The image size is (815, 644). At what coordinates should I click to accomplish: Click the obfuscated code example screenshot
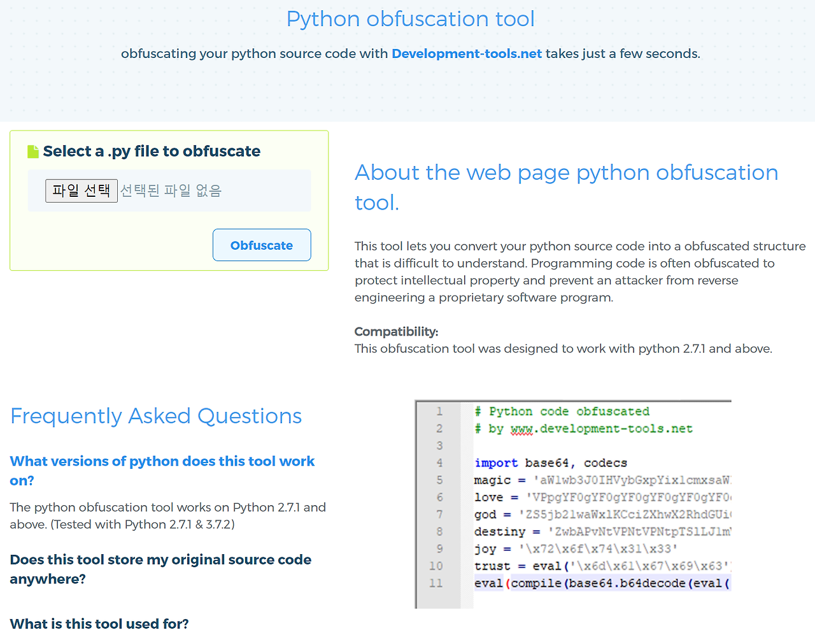click(x=573, y=504)
